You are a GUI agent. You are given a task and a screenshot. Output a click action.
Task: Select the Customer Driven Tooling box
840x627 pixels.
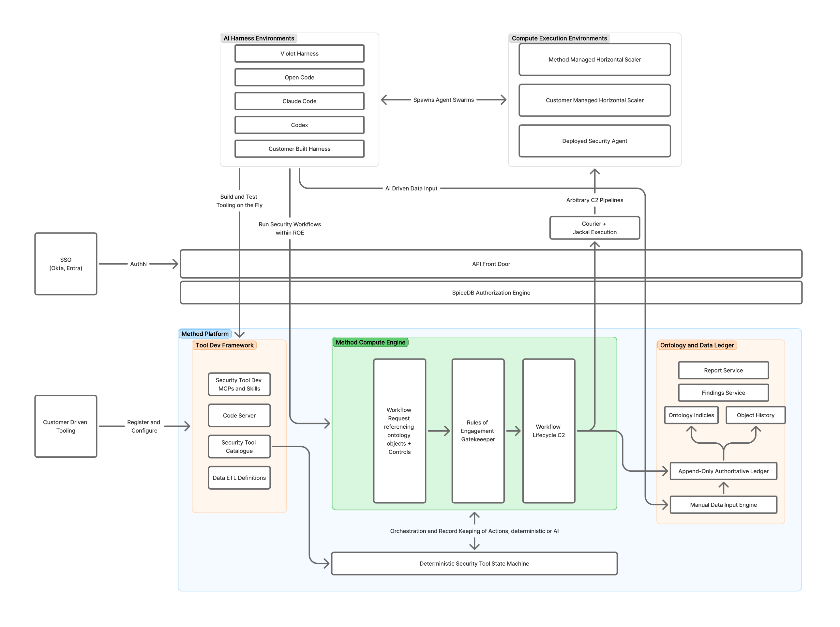pyautogui.click(x=66, y=426)
